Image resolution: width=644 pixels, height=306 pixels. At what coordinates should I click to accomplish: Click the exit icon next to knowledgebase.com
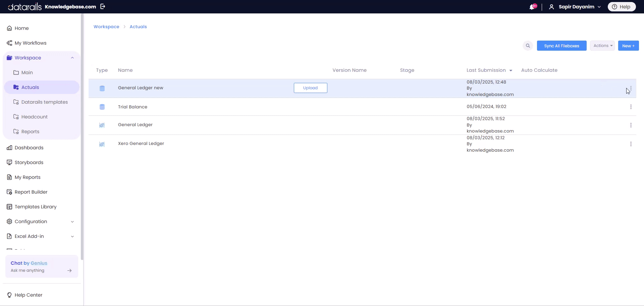click(x=103, y=6)
